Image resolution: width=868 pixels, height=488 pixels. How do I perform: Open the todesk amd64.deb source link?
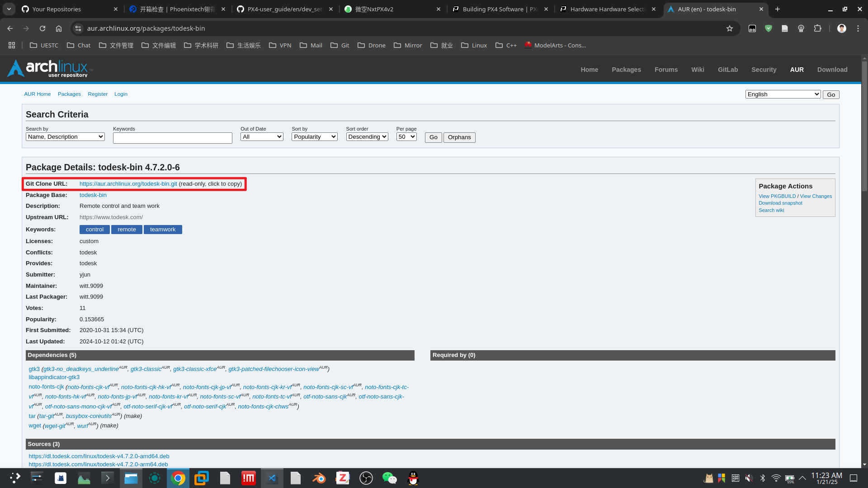[99, 456]
